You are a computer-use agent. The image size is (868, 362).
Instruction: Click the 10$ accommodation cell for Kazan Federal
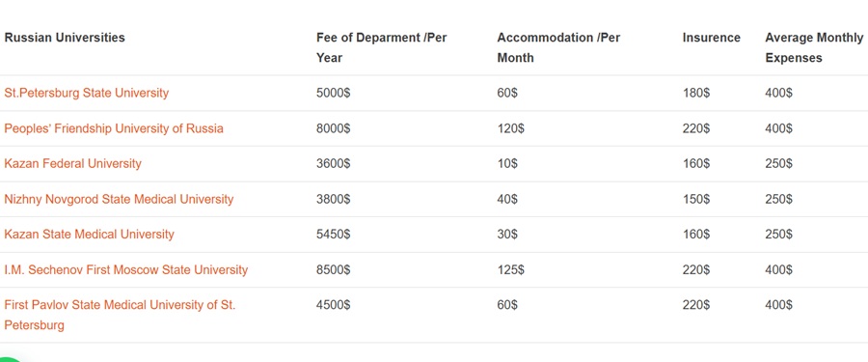(507, 164)
